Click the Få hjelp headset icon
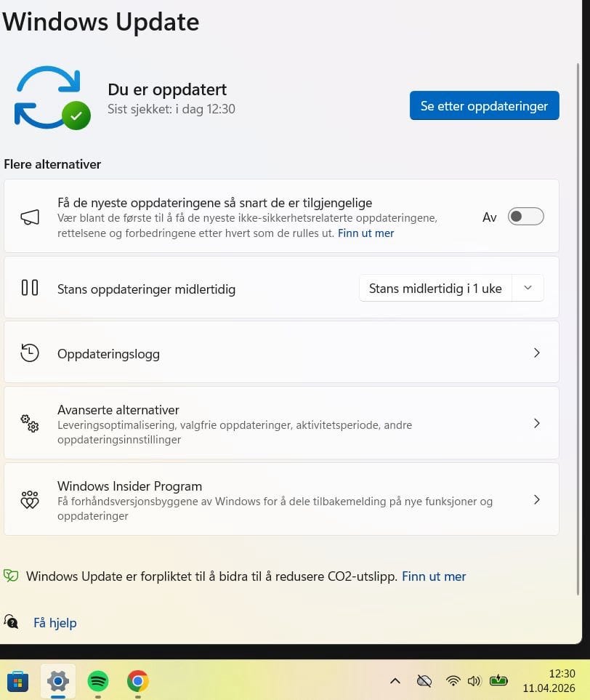 click(x=11, y=621)
